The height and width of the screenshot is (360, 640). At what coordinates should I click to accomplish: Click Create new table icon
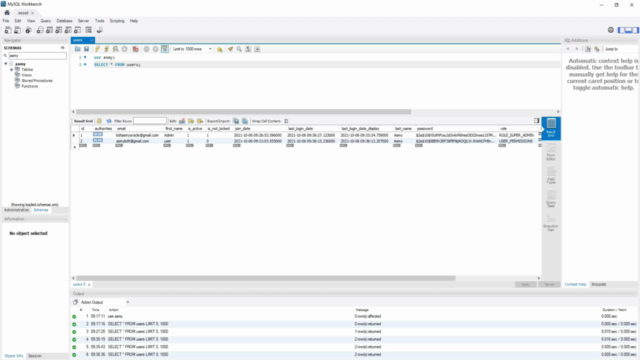tap(49, 30)
